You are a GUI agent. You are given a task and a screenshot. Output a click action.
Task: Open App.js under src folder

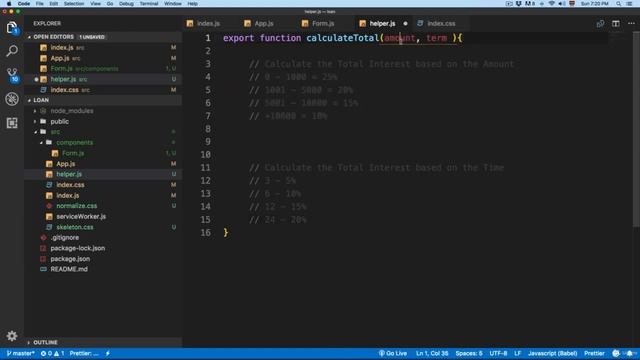(x=103, y=164)
